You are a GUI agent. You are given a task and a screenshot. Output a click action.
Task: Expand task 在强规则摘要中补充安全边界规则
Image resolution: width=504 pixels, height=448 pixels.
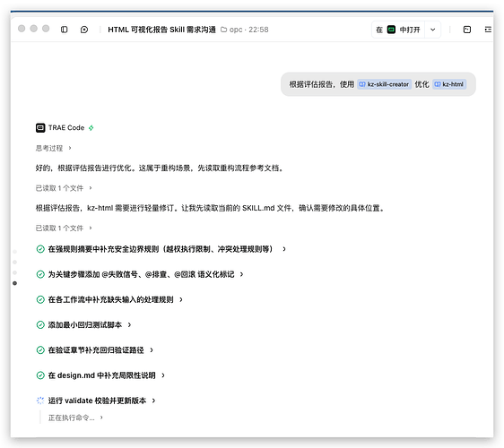click(167, 249)
